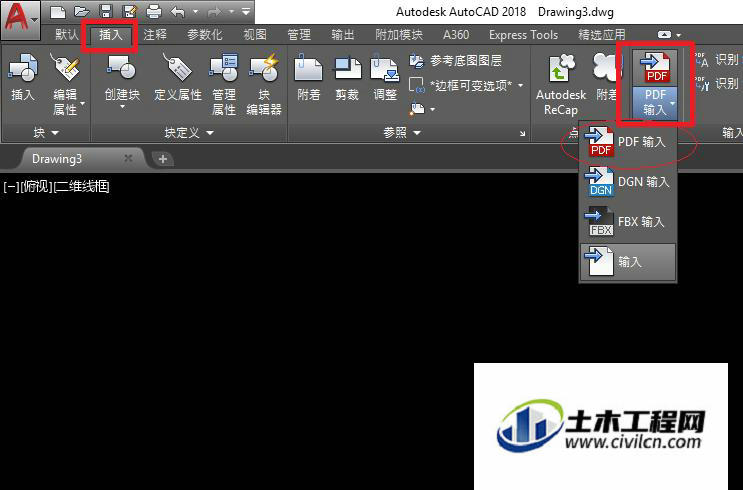743x490 pixels.
Task: Click the New file icon in quick access toolbar
Action: tap(57, 11)
